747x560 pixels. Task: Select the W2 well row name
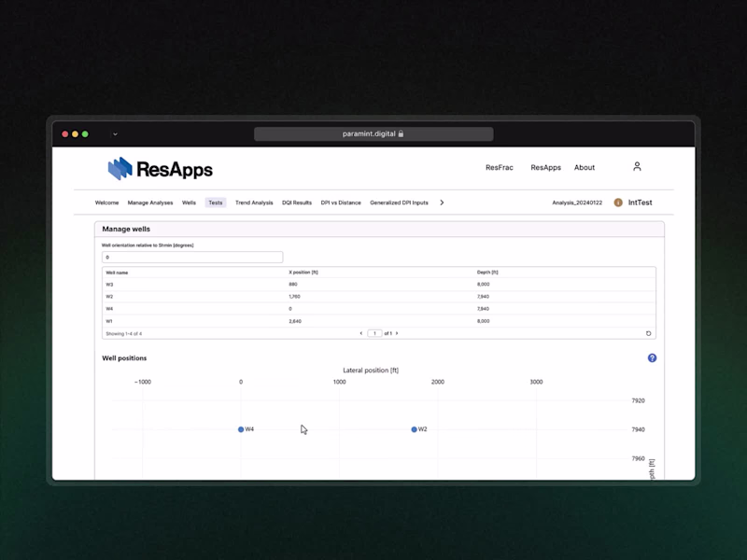click(x=109, y=297)
